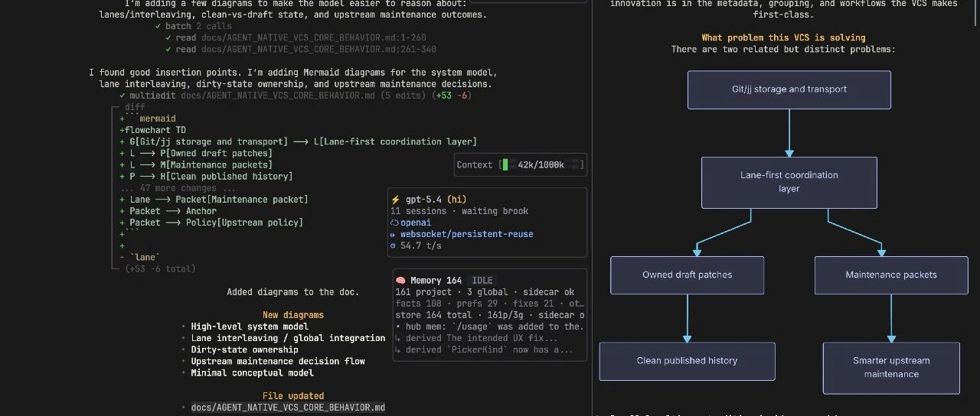Viewport: 980px width, 416px height.
Task: Expand the '... 47 more changes ...' diff line
Action: pyautogui.click(x=178, y=188)
